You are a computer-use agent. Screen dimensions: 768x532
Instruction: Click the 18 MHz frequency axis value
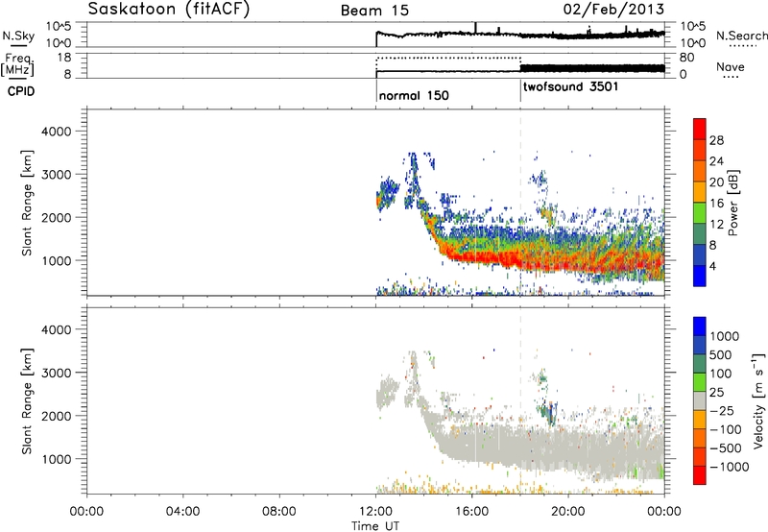64,58
